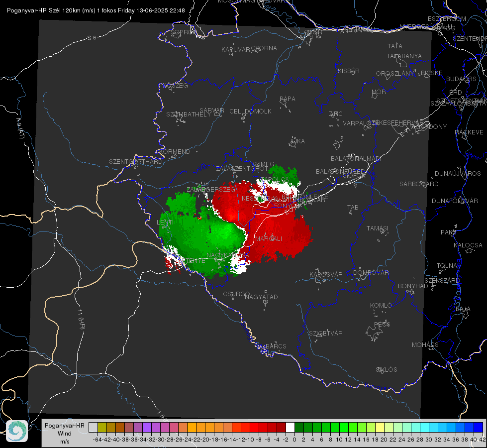The width and height of the screenshot is (487, 448).
Task: Click the TATABANYA city label
Action: point(404,56)
